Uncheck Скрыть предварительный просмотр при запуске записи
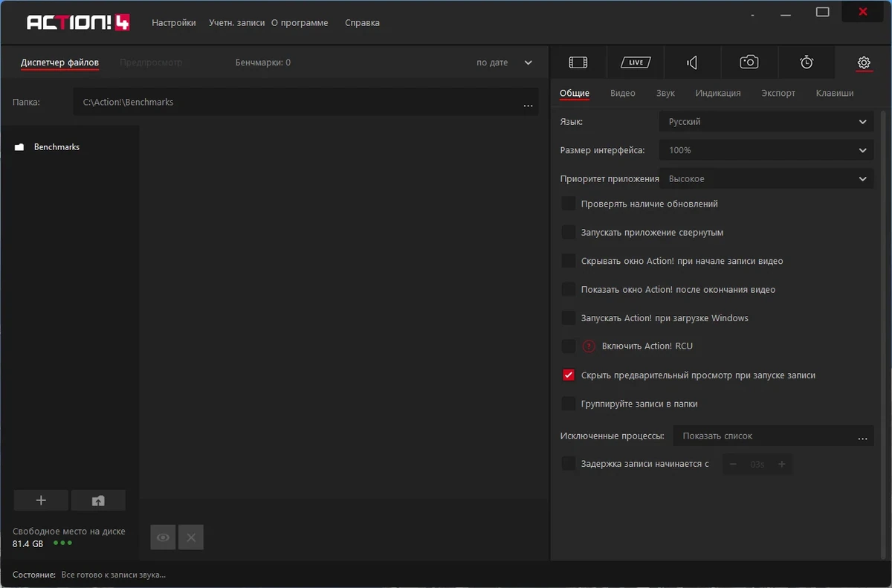 [x=569, y=375]
